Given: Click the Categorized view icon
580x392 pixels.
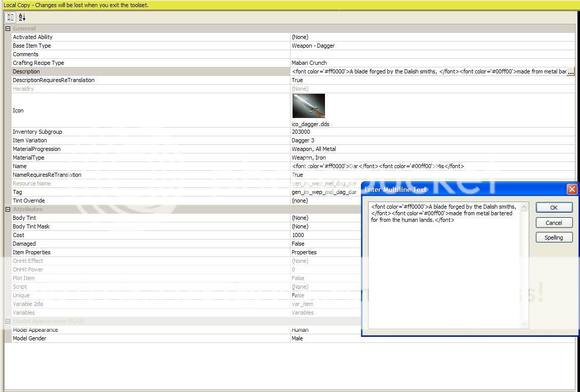Looking at the screenshot, I should click(11, 17).
